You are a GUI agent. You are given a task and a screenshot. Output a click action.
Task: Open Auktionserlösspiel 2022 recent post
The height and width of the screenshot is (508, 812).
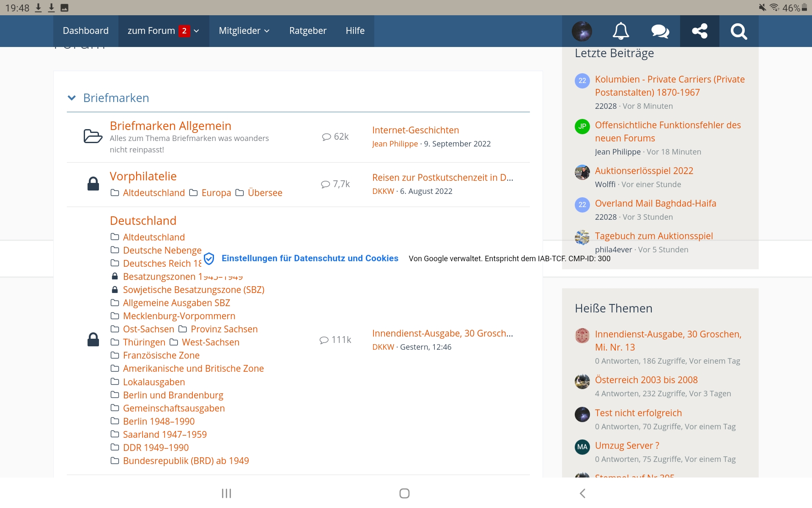pyautogui.click(x=644, y=171)
